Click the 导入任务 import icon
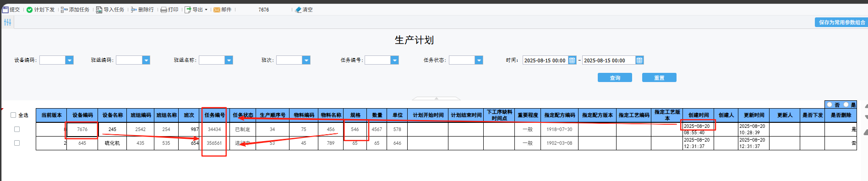Viewport: 868px width, 181px height. point(99,10)
